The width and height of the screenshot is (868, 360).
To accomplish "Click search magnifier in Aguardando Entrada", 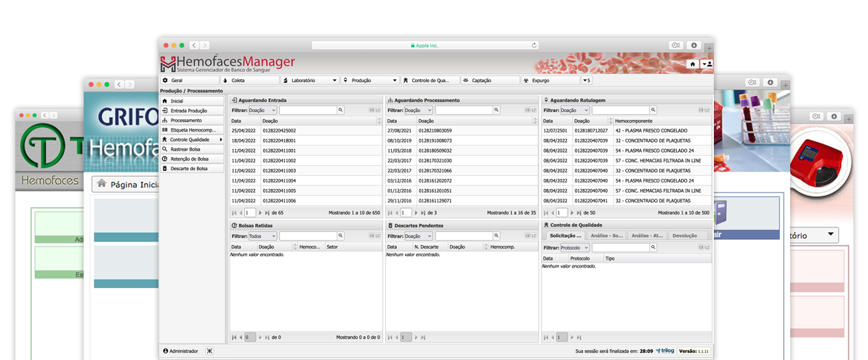I will 341,111.
